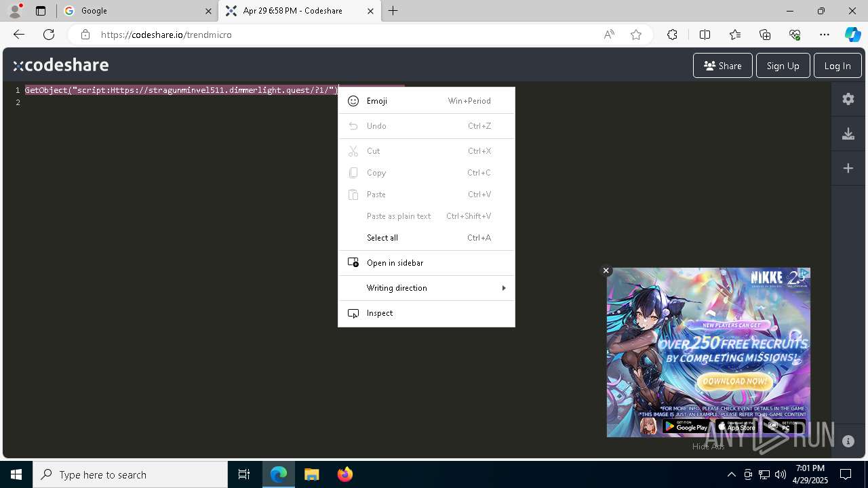Open browser Extensions icon
Screen dimensions: 868x488
(x=672, y=35)
